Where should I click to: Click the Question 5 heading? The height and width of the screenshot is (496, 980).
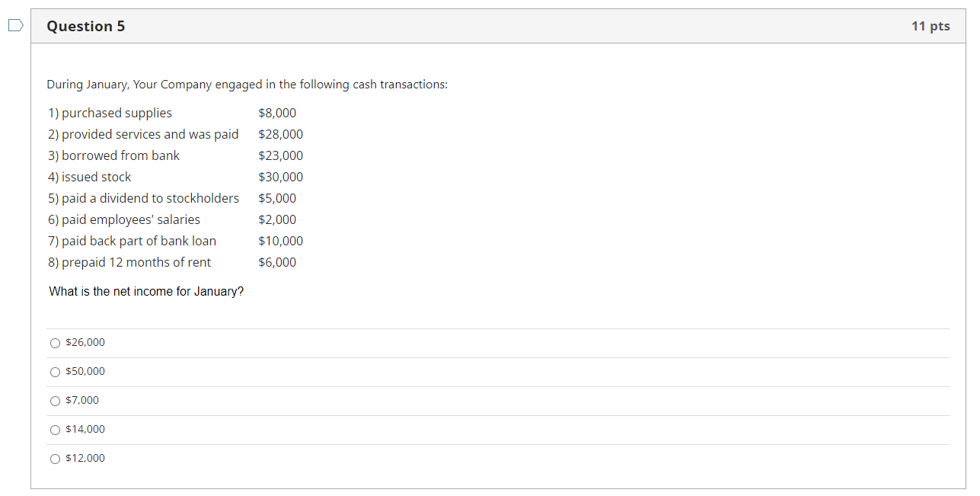(86, 26)
